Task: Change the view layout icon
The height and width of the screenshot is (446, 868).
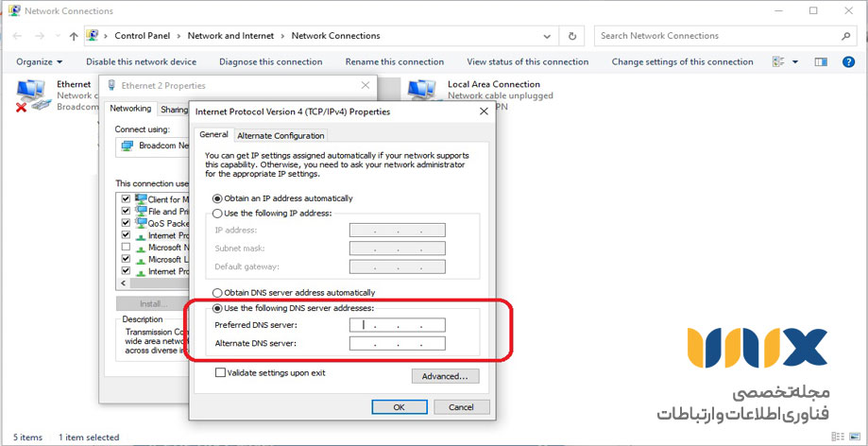Action: coord(779,62)
